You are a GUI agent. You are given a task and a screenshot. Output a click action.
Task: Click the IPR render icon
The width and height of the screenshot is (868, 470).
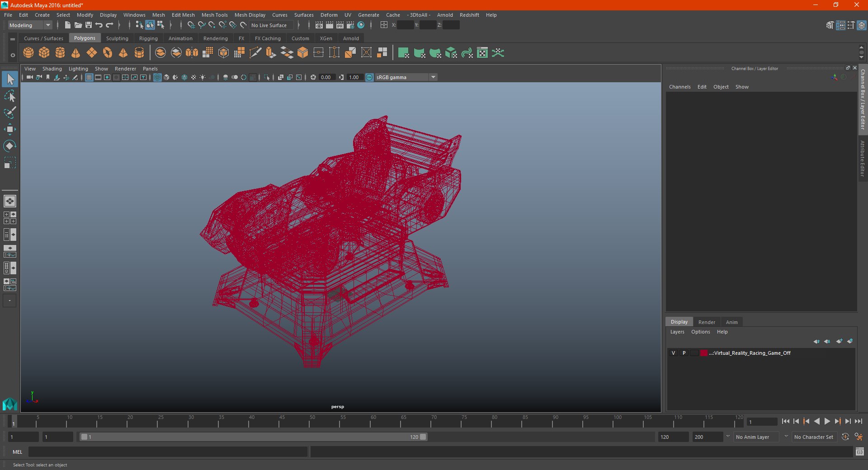point(340,25)
